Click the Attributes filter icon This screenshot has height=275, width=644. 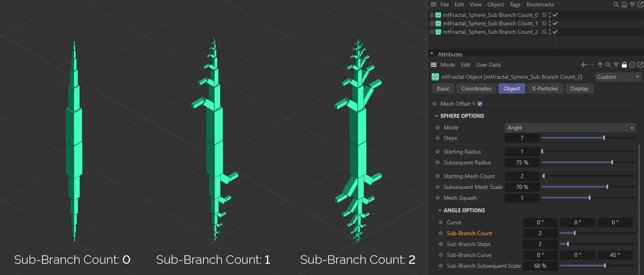(616, 65)
